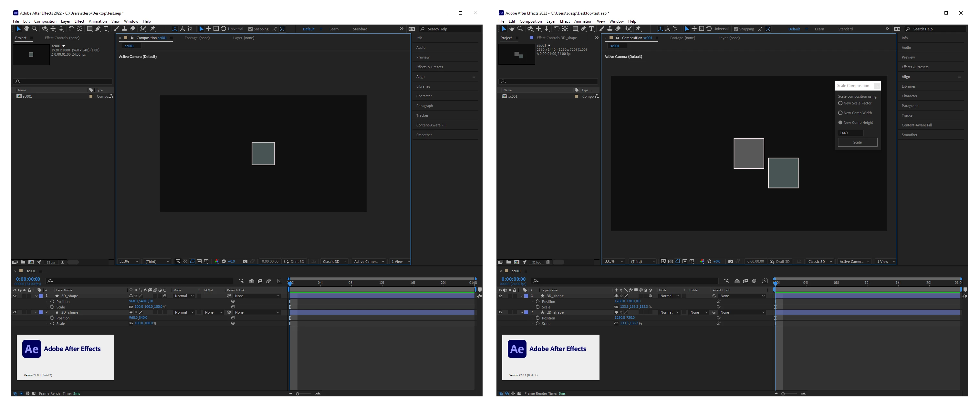
Task: Open the Classic 3D renderer dropdown in left viewer
Action: pyautogui.click(x=334, y=262)
